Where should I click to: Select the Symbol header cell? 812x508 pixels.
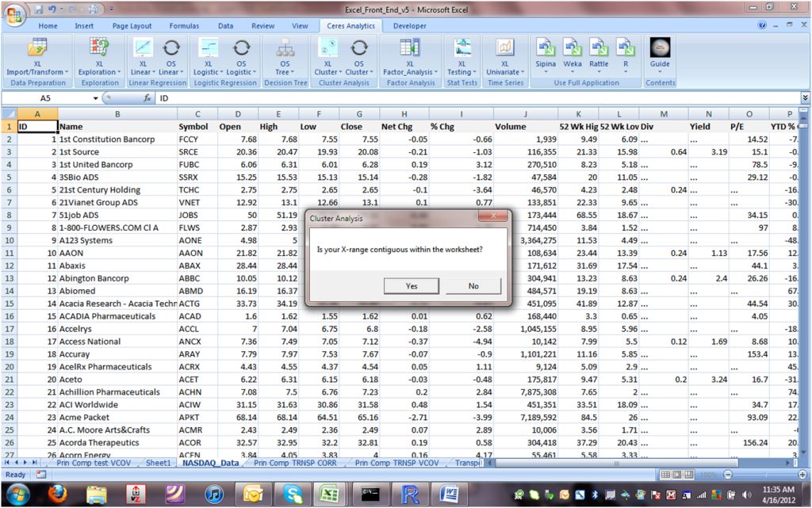197,127
